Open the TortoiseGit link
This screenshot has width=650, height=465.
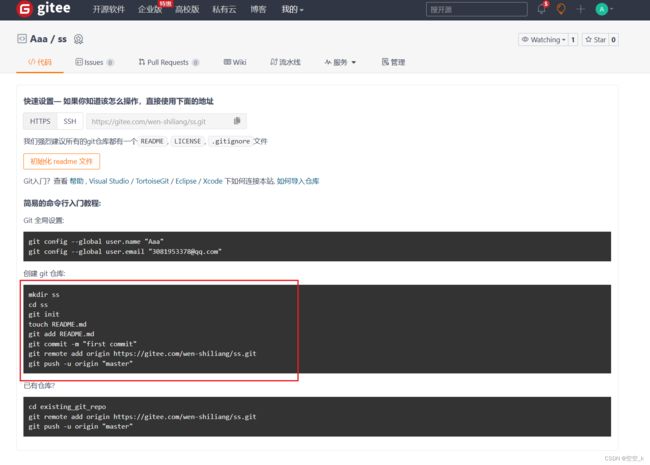click(x=152, y=181)
